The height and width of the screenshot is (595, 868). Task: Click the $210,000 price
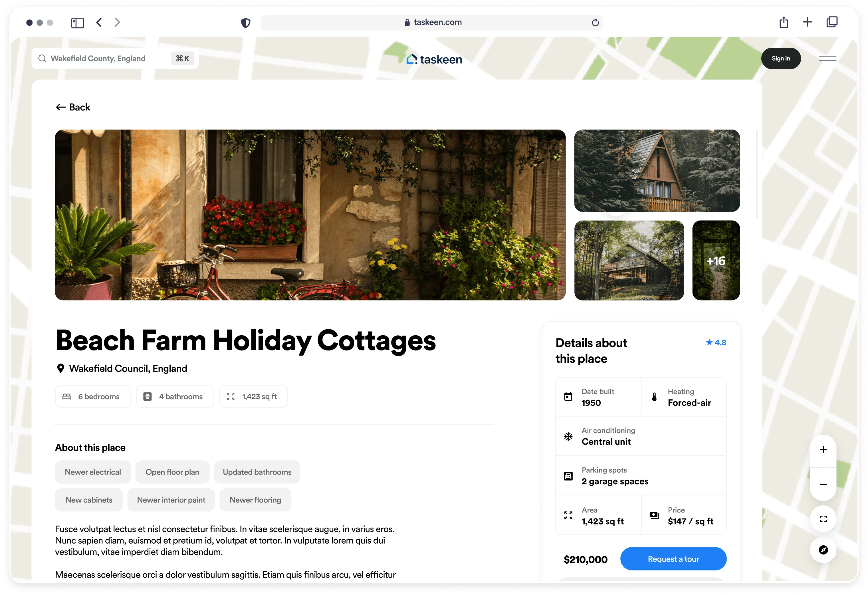coord(585,559)
